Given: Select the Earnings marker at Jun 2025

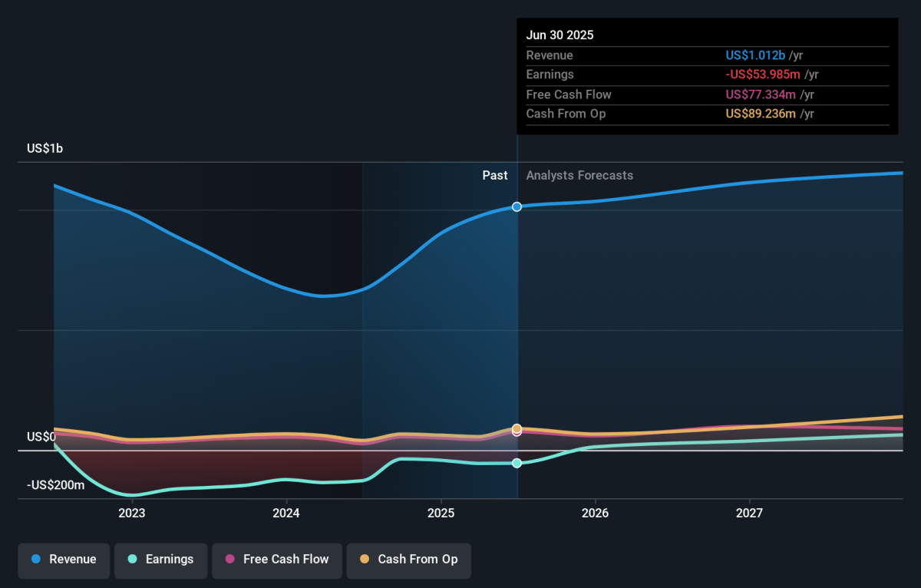Looking at the screenshot, I should click(x=517, y=463).
